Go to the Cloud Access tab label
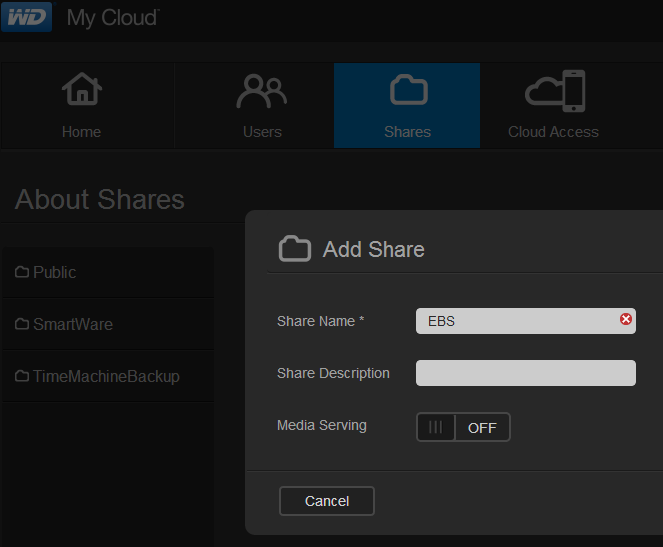 point(553,132)
